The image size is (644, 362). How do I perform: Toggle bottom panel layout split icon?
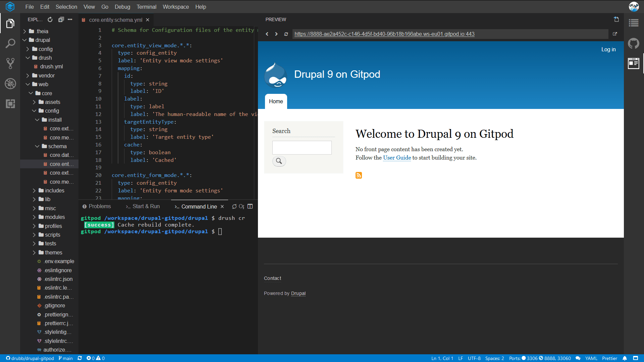(x=250, y=206)
